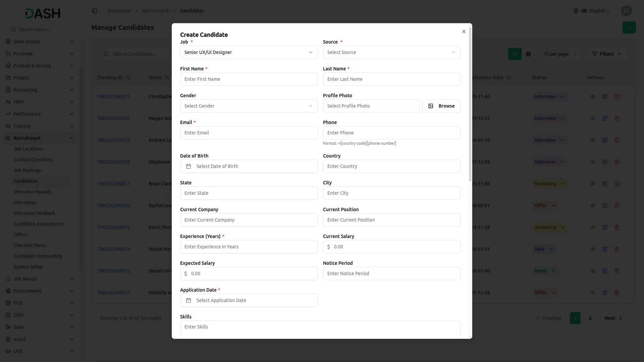Delete candidate TRK220260020 via trash icon
Viewport: 644px width, 362px height.
pos(617,118)
